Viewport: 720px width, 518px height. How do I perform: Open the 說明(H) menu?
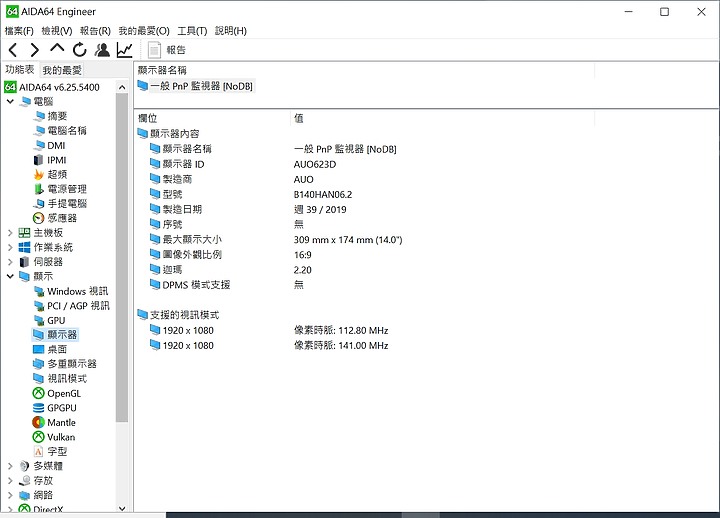click(231, 31)
